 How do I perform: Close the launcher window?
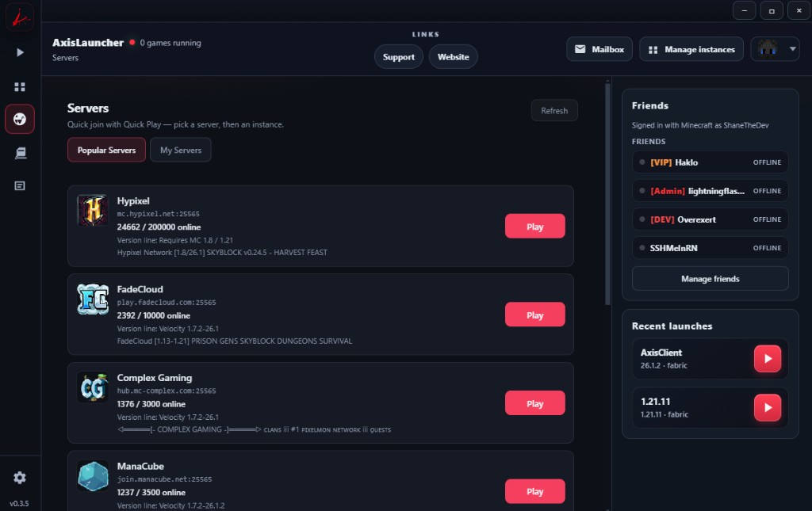pos(799,10)
